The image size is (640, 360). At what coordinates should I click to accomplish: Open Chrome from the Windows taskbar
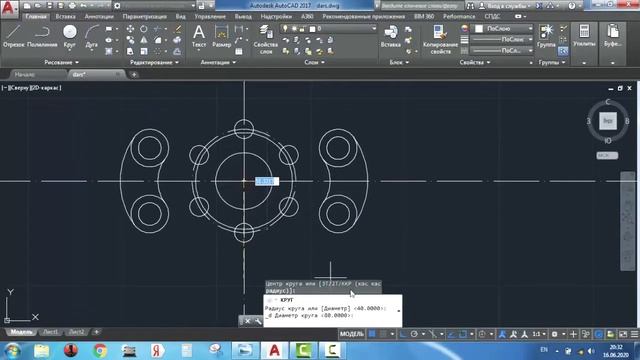[100, 351]
